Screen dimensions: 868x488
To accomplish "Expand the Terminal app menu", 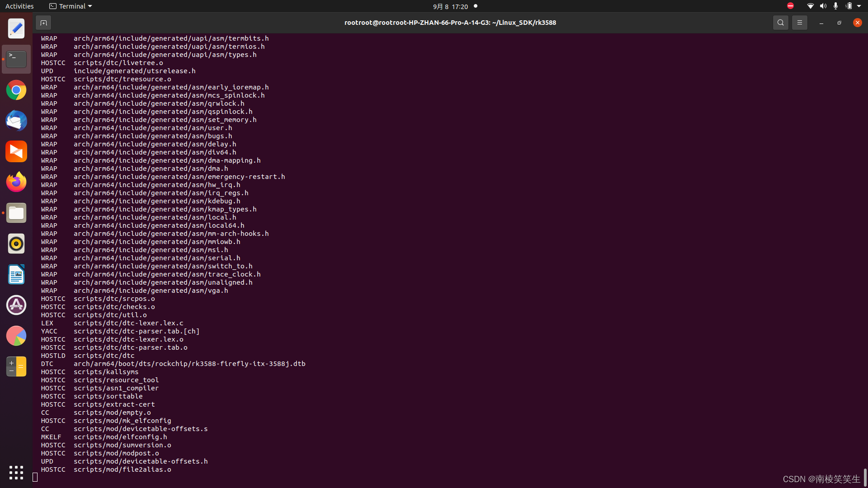I will [71, 6].
